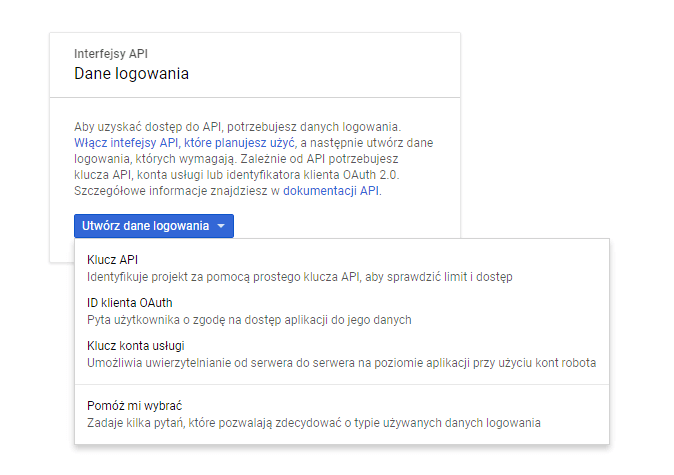
Task: Click description 'Zadaje kilka pytań, które pozwalają zdecydować'
Action: tap(214, 423)
